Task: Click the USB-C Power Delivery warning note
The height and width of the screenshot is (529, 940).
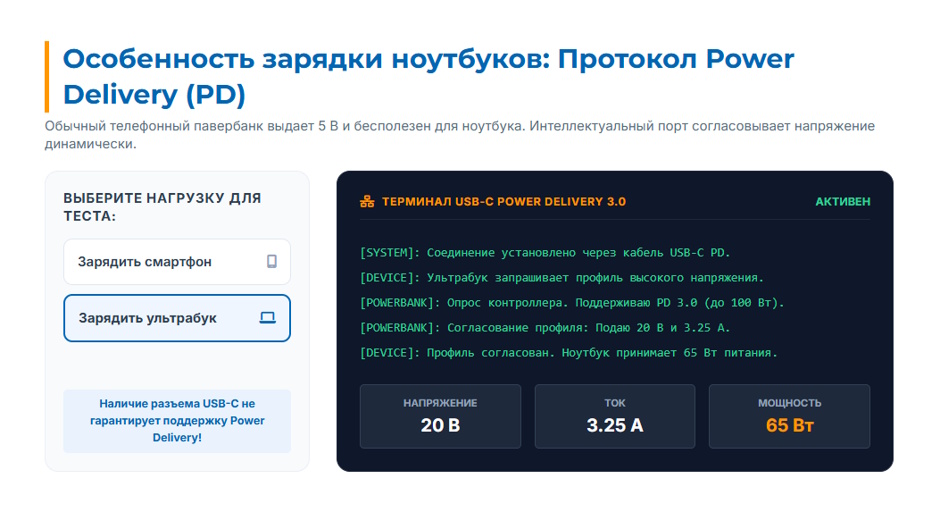Action: (x=177, y=421)
